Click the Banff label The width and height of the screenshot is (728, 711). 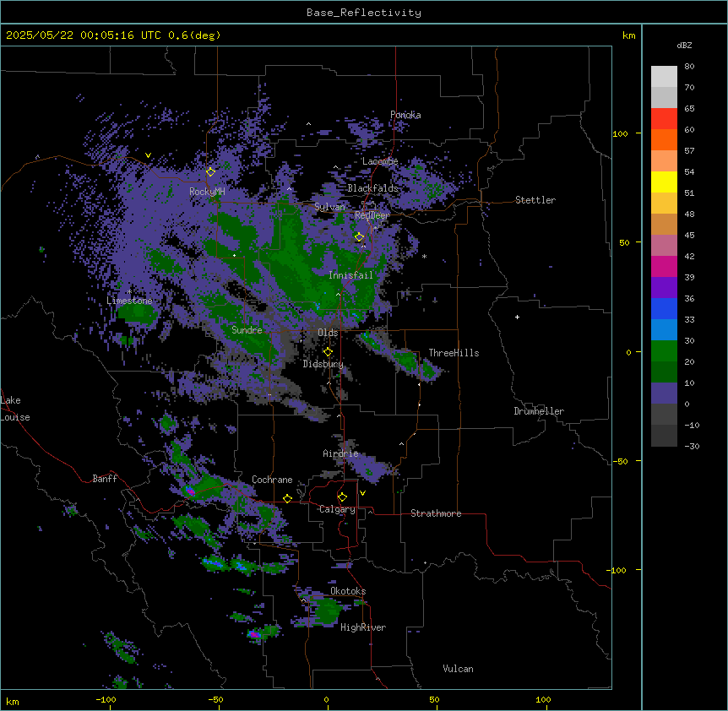[105, 479]
